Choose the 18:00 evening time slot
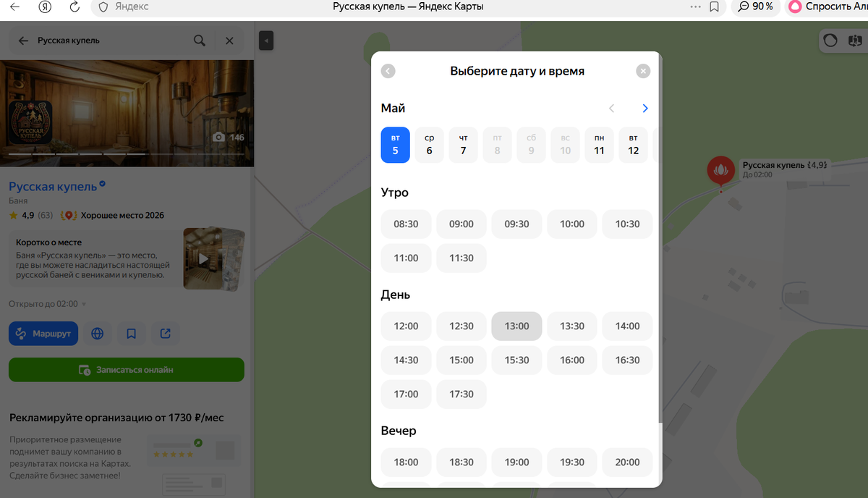 406,462
